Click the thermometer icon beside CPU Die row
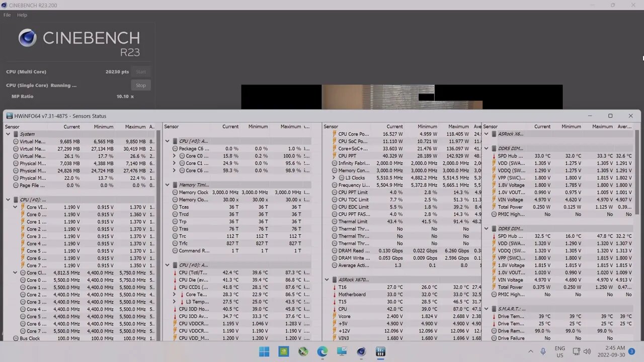 tap(175, 280)
